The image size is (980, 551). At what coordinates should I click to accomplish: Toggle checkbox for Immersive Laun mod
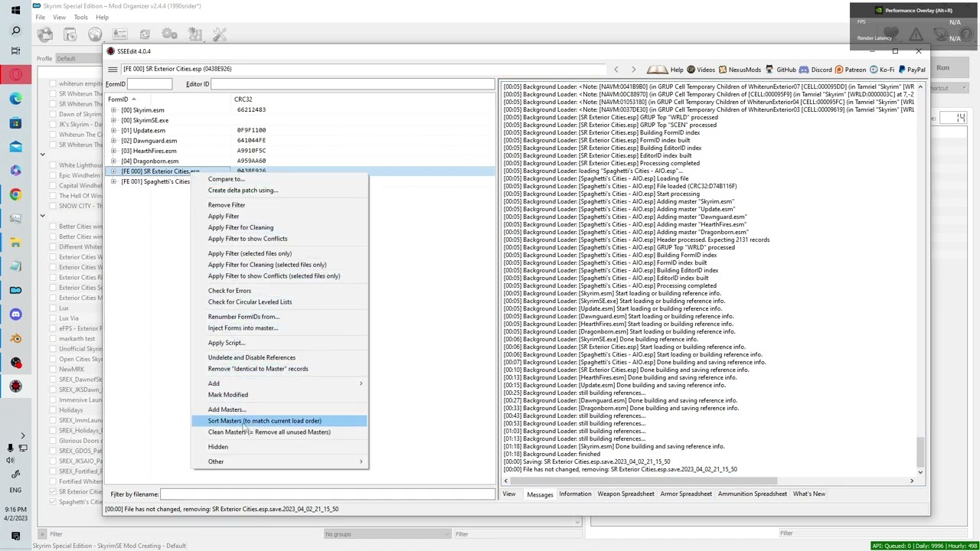pos(52,399)
